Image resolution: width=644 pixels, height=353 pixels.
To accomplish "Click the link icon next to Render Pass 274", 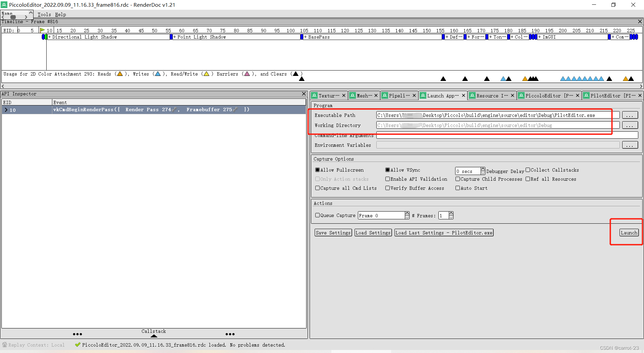I will (175, 109).
